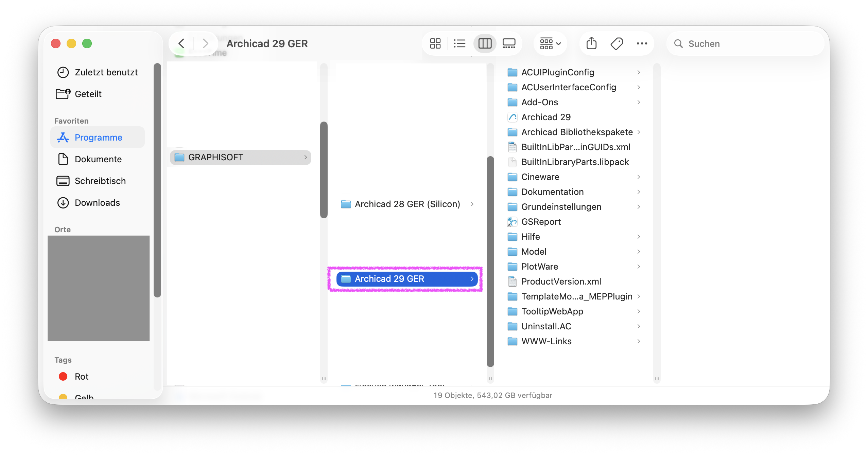Click the PlotWare folder icon
The width and height of the screenshot is (868, 455).
tap(512, 267)
